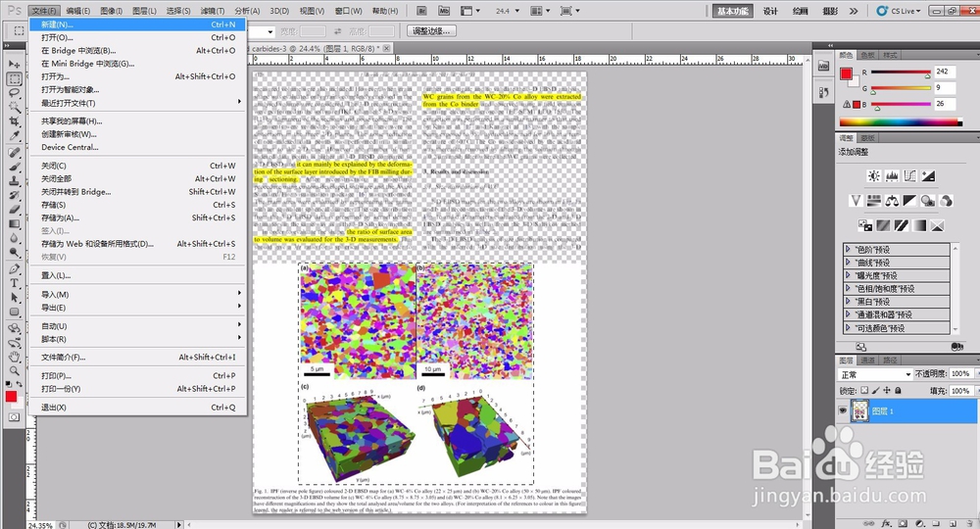980x529 pixels.
Task: Select the Spot Healing Brush tool
Action: click(15, 152)
